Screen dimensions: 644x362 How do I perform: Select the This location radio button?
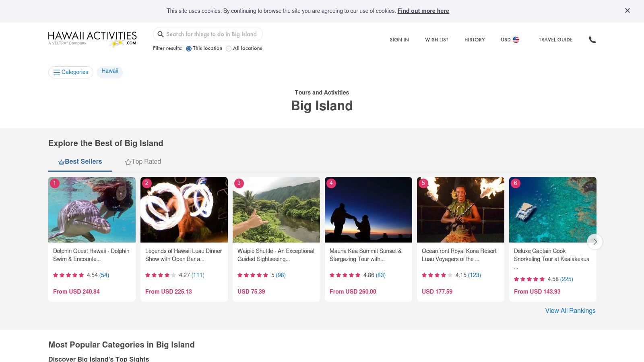click(x=189, y=49)
